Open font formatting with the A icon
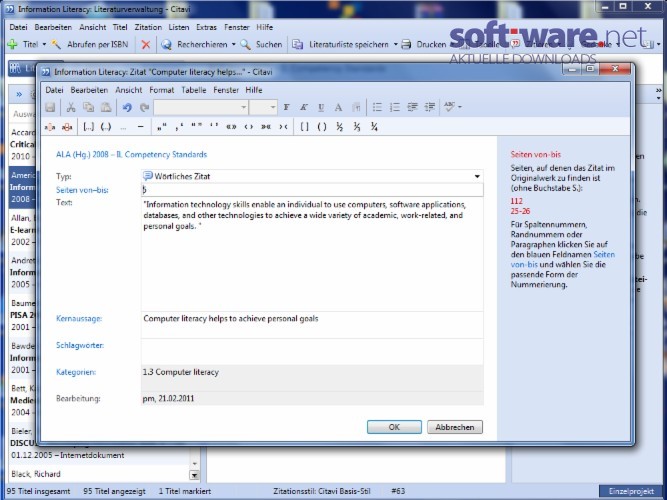 pos(338,107)
